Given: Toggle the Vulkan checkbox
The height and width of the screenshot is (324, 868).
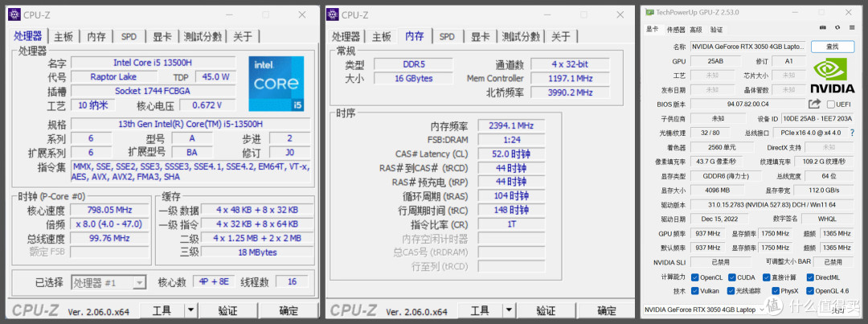Looking at the screenshot, I should pyautogui.click(x=694, y=291).
